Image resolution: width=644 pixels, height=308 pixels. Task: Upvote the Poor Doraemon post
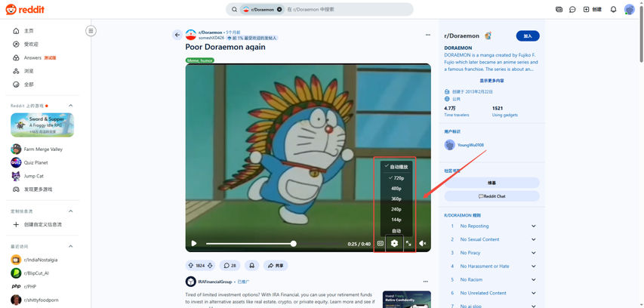[190, 266]
